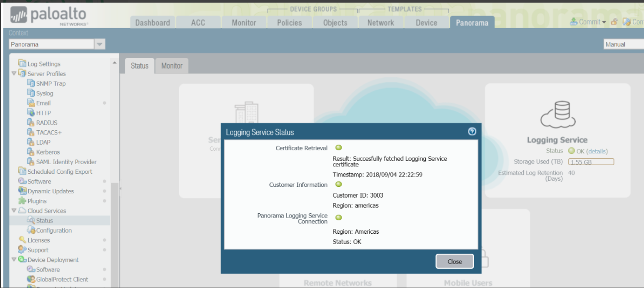Screen dimensions: 644x288
Task: Click the Customer ID: 3003 text
Action: coord(358,195)
